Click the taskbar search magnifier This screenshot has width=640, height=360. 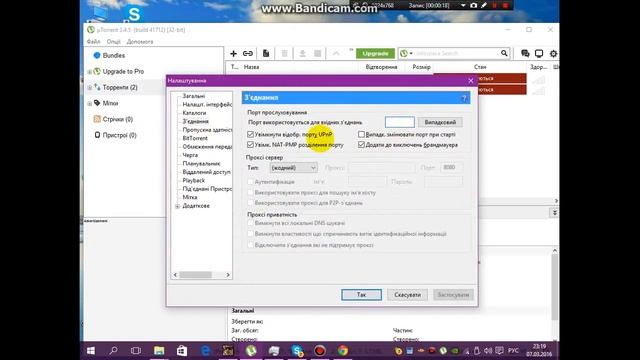coord(114,351)
